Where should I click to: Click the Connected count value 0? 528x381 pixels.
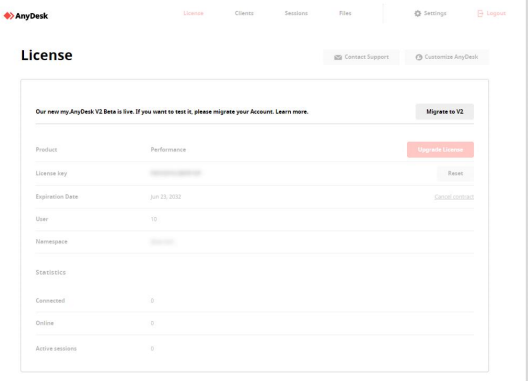[152, 300]
